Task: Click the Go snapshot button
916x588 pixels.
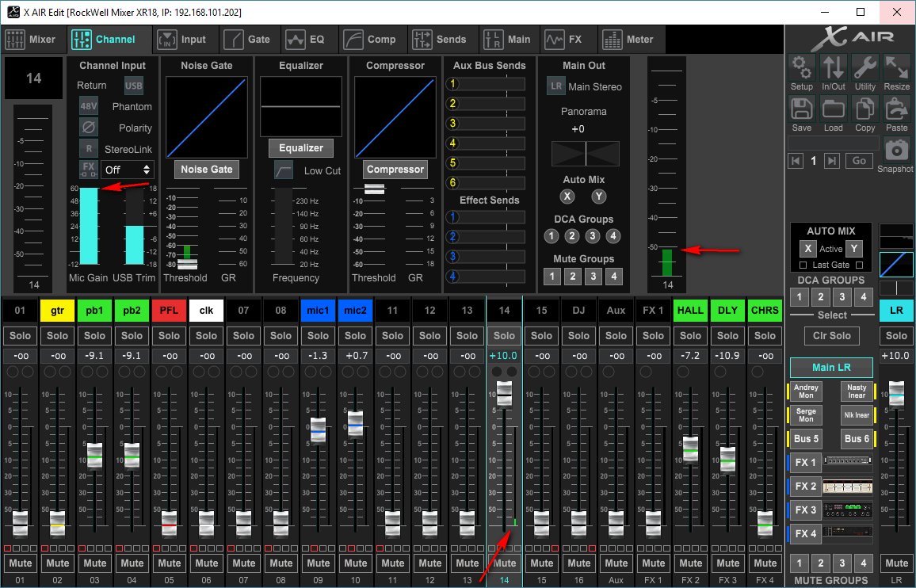Action: coord(859,161)
